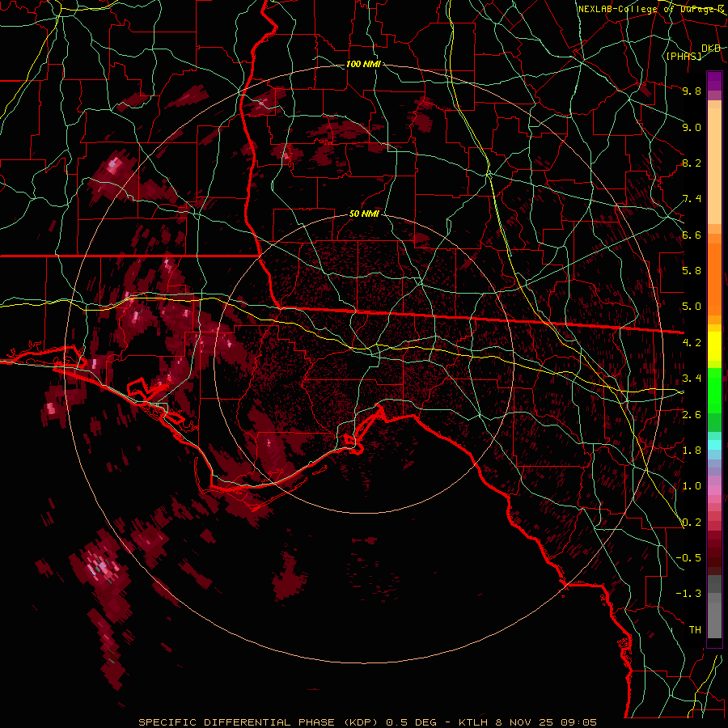This screenshot has width=728, height=728.
Task: Click the 1.0 value on the color scale
Action: pos(692,486)
